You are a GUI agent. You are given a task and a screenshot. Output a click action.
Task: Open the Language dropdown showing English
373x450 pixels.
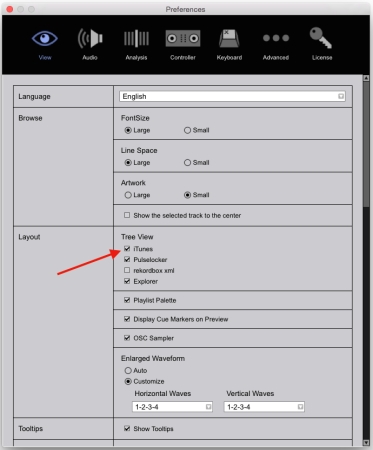tap(232, 96)
